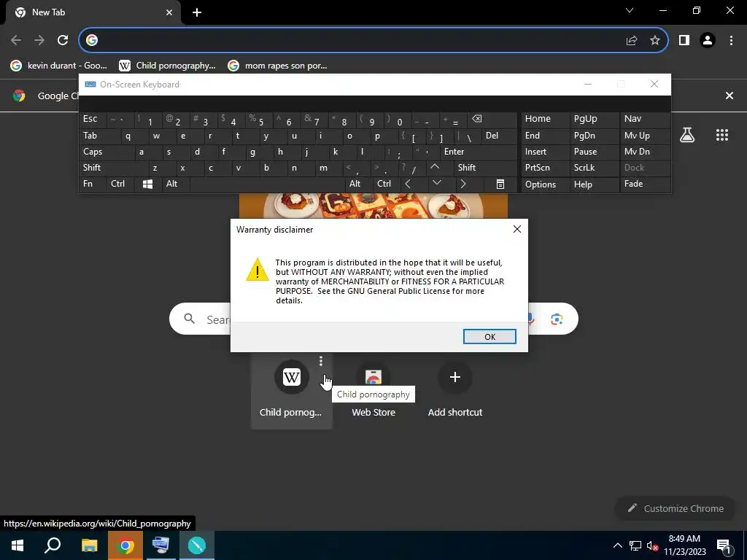Click the taskbar volume speaker icon

pos(652,545)
